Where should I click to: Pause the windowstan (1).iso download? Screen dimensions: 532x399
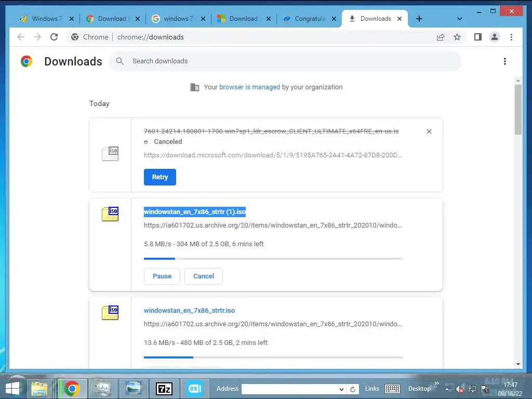click(162, 276)
